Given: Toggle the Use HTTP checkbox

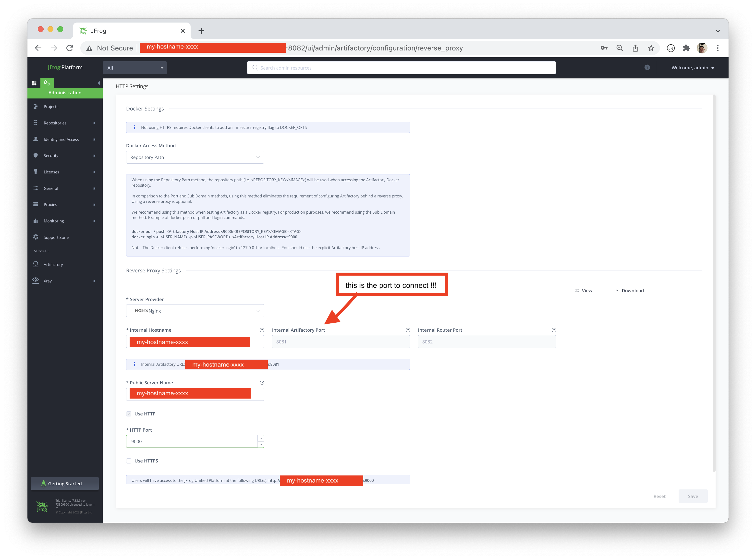Looking at the screenshot, I should click(129, 414).
